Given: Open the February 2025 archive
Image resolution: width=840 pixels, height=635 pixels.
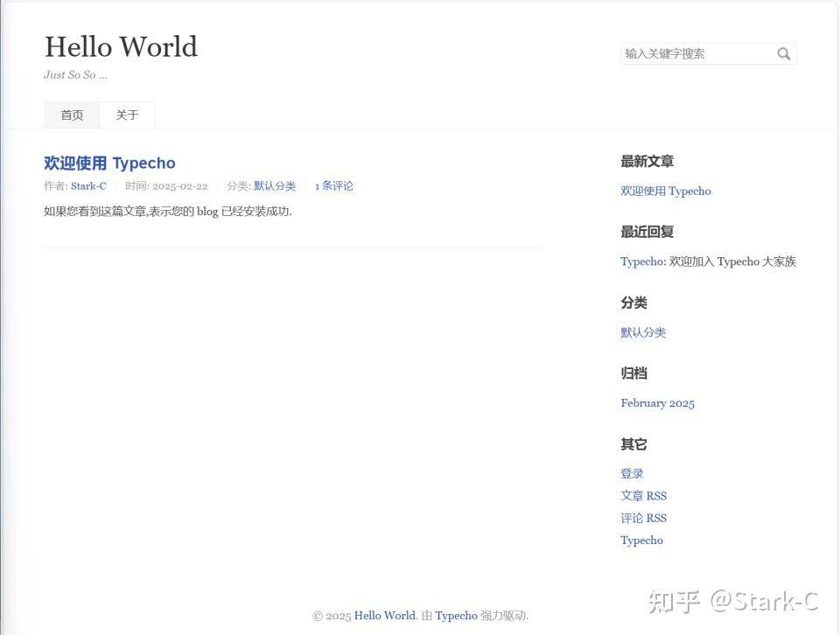Looking at the screenshot, I should click(x=657, y=402).
